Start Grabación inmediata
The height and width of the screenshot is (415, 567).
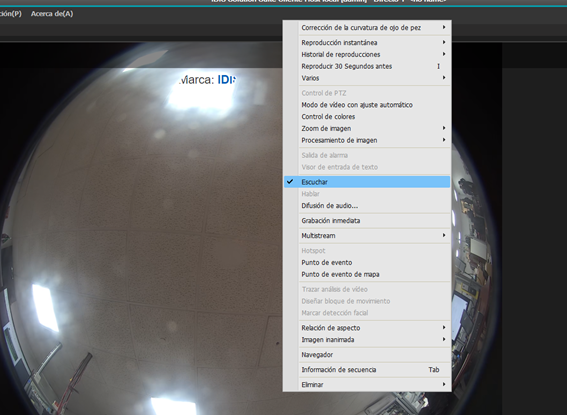tap(367, 221)
